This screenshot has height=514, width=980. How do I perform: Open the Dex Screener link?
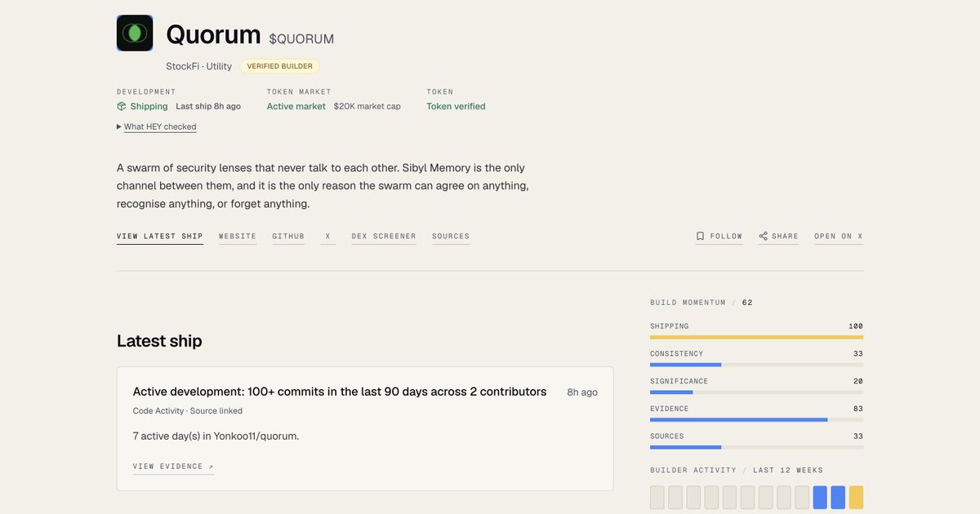pyautogui.click(x=384, y=237)
